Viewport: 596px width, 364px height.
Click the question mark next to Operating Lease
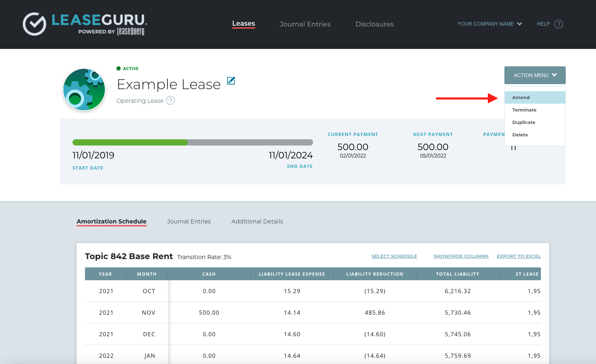(170, 100)
